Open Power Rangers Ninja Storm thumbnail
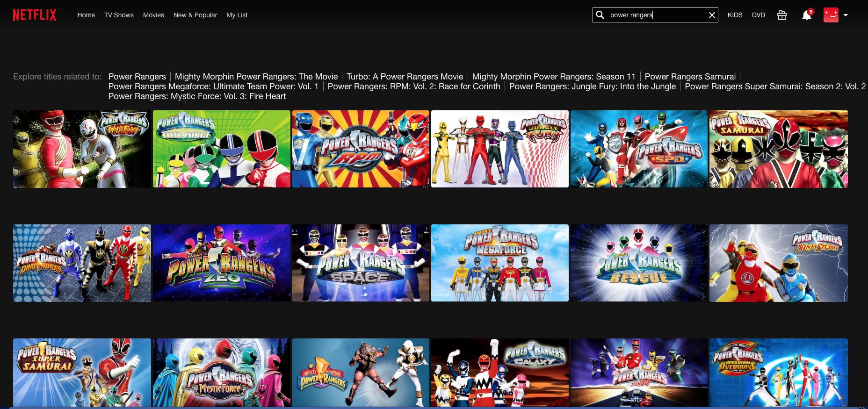Image resolution: width=868 pixels, height=409 pixels. tap(778, 263)
